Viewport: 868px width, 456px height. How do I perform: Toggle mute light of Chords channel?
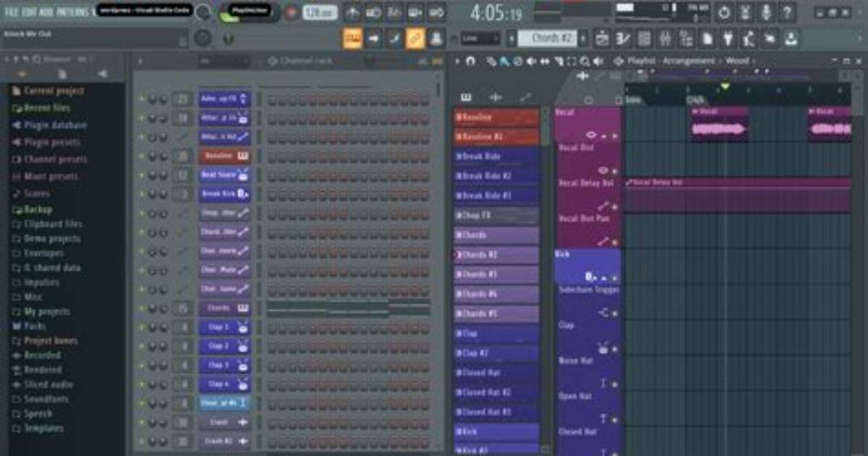pos(142,309)
